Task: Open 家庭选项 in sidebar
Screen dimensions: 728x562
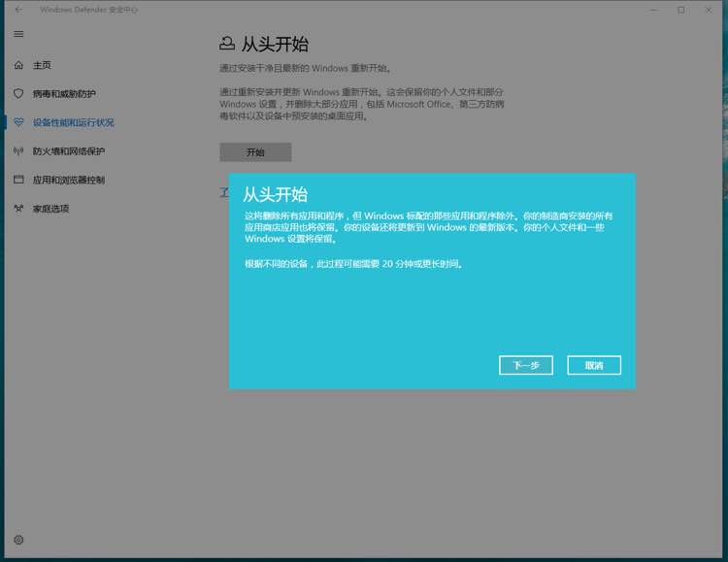Action: click(x=50, y=209)
